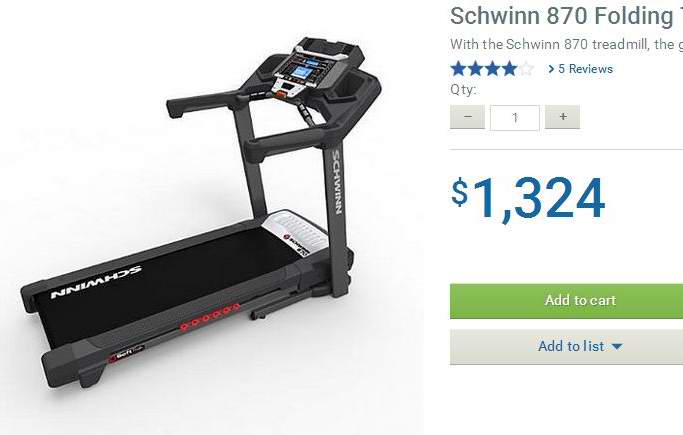
Task: Click the Qty label
Action: click(x=463, y=90)
